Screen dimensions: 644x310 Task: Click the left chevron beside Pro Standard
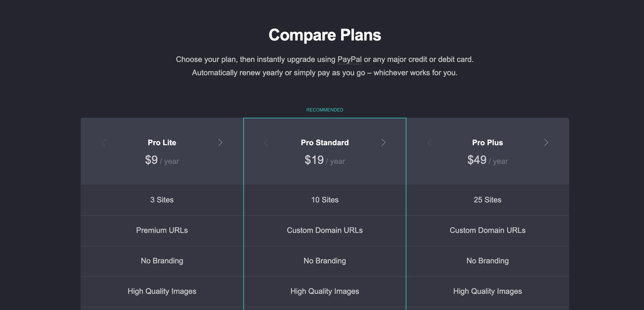266,143
